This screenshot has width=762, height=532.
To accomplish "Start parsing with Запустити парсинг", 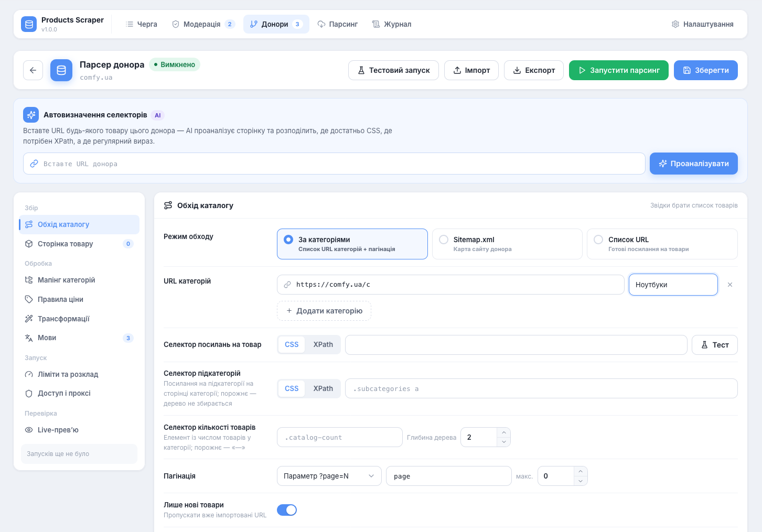I will pos(619,70).
